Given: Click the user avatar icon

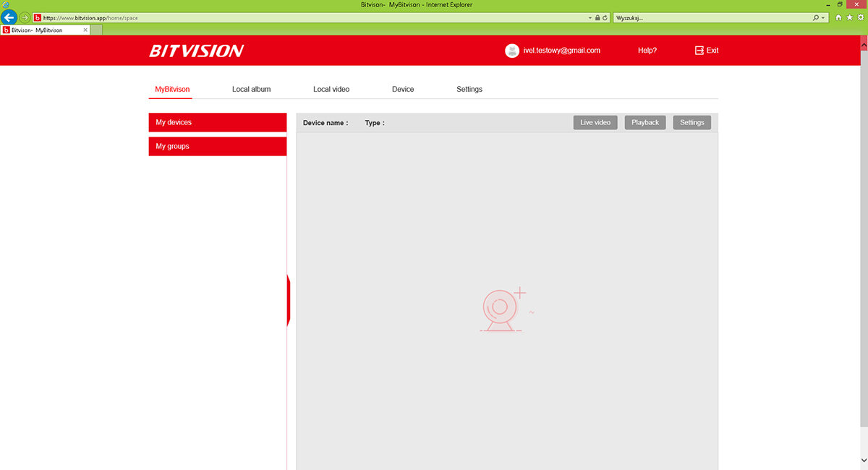Looking at the screenshot, I should [x=512, y=51].
